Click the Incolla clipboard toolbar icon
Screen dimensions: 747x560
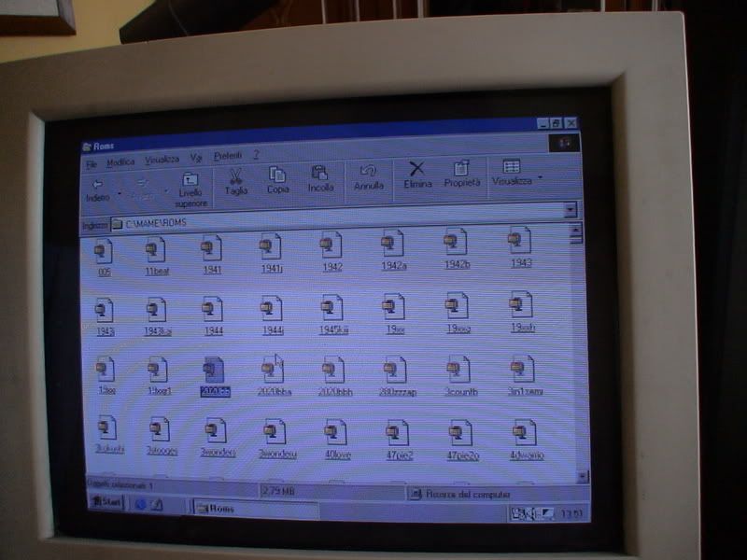(319, 174)
